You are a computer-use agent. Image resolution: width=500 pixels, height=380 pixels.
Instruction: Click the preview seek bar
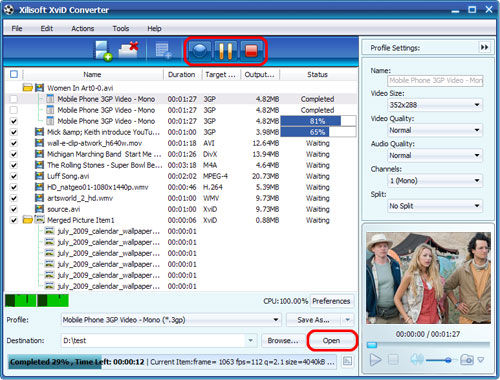428,344
